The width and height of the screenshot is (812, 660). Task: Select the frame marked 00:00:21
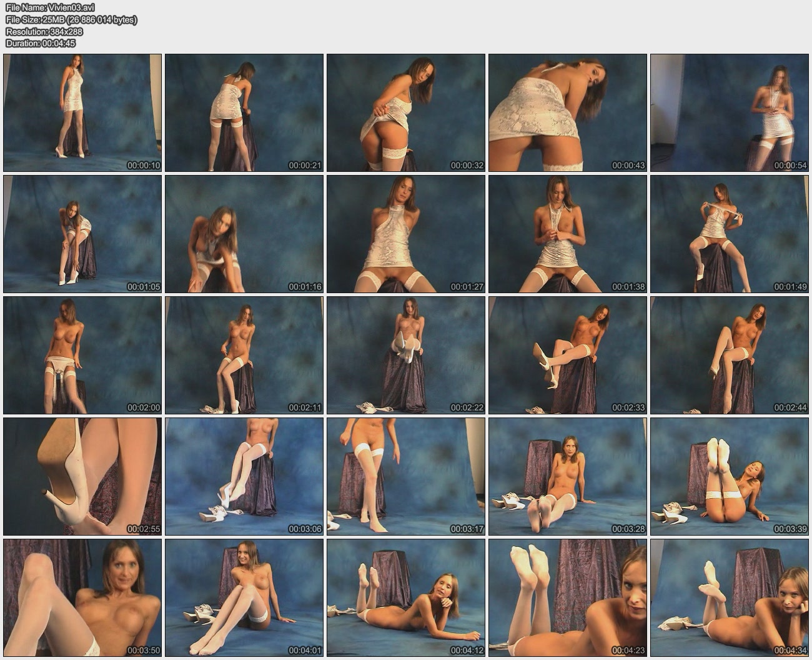pos(244,112)
